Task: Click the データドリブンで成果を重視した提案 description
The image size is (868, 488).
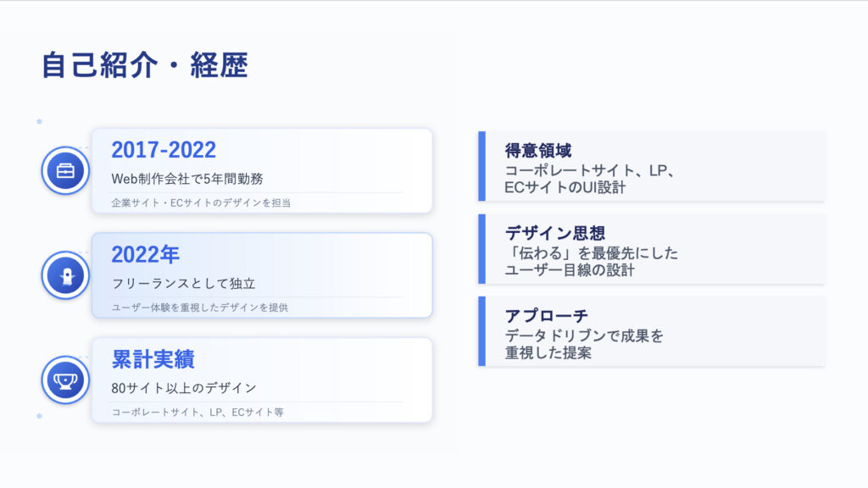Action: pos(584,344)
